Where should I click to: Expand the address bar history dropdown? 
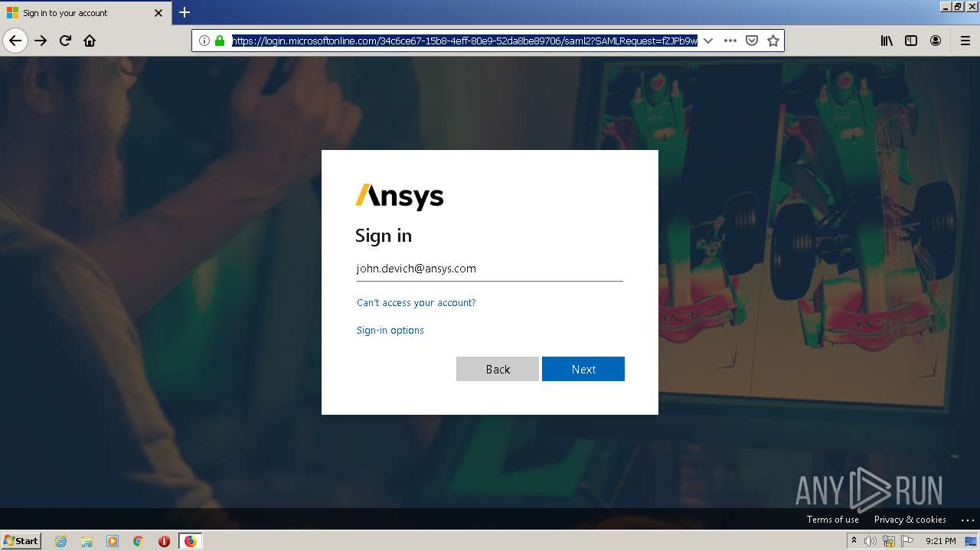point(708,41)
